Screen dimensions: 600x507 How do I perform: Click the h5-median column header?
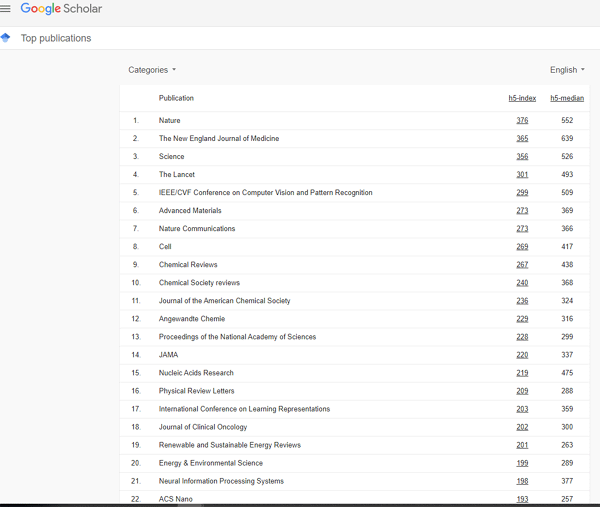(x=567, y=98)
